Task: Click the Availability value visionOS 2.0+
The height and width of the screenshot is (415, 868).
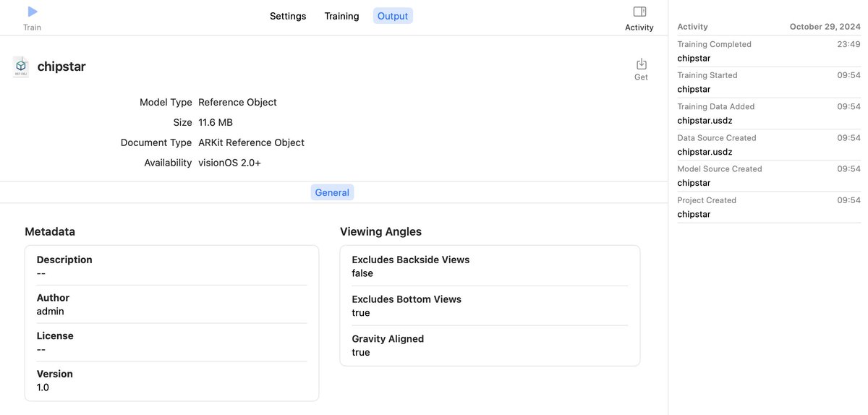Action: pos(229,163)
